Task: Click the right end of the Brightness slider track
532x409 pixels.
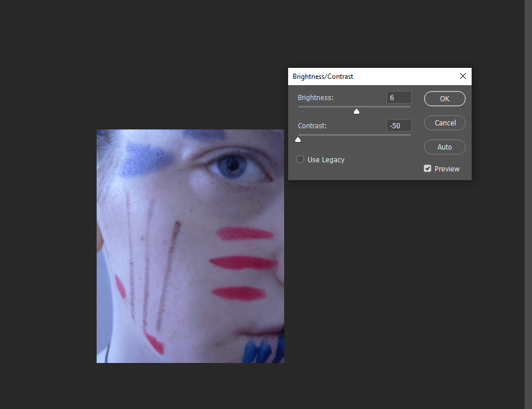Action: coord(409,106)
